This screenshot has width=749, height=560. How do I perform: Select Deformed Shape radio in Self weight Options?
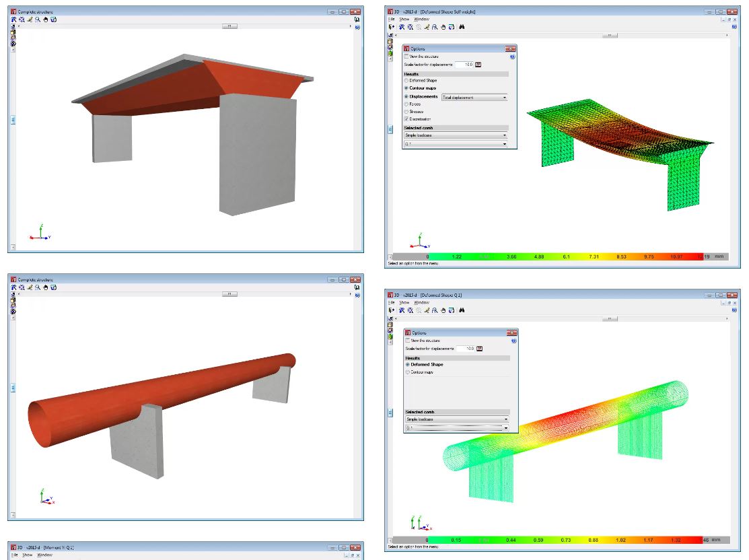coord(406,81)
